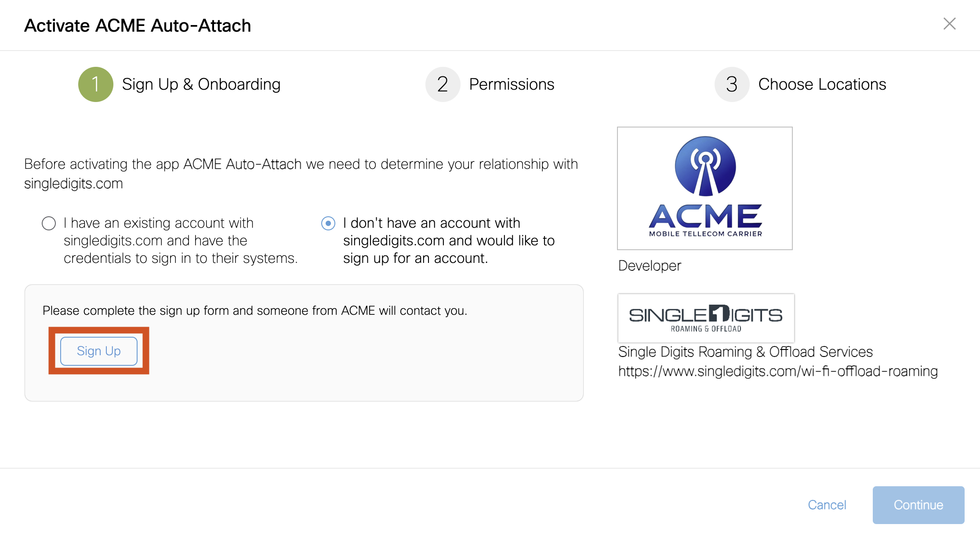Select the Sign Up & Onboarding step label
The width and height of the screenshot is (980, 539).
(x=201, y=84)
